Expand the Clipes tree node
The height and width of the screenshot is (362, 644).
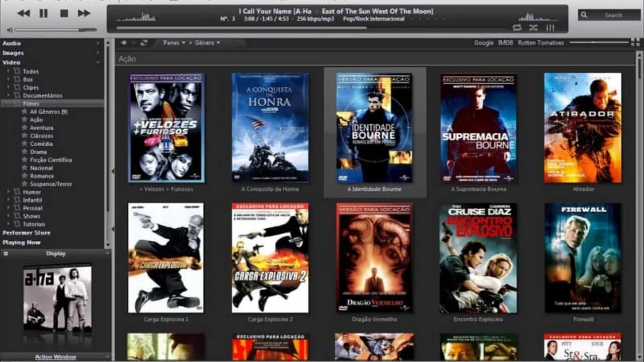click(x=9, y=87)
